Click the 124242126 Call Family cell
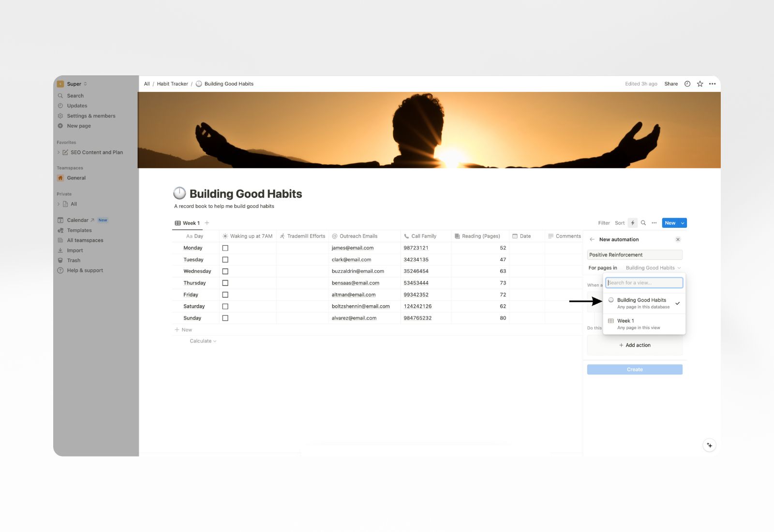Image resolution: width=774 pixels, height=532 pixels. (x=426, y=306)
